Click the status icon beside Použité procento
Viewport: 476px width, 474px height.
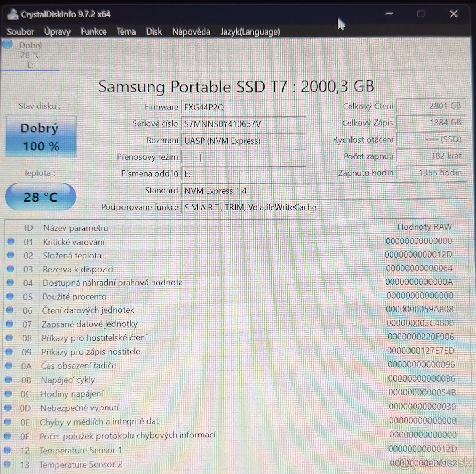(x=10, y=296)
